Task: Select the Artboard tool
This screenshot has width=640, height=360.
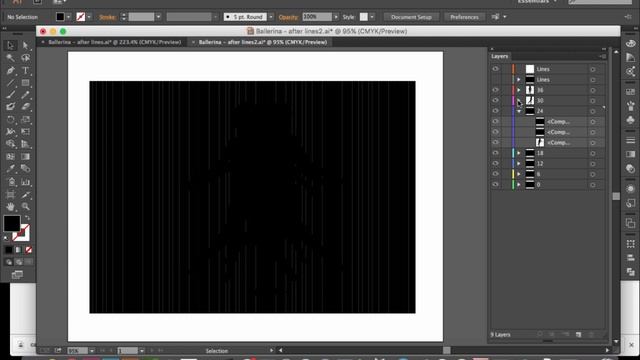Action: pyautogui.click(x=11, y=195)
